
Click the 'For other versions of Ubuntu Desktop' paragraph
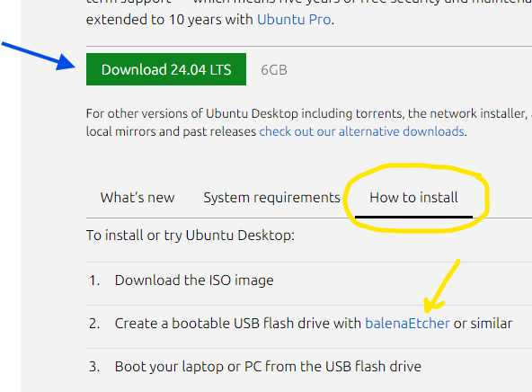coord(309,122)
